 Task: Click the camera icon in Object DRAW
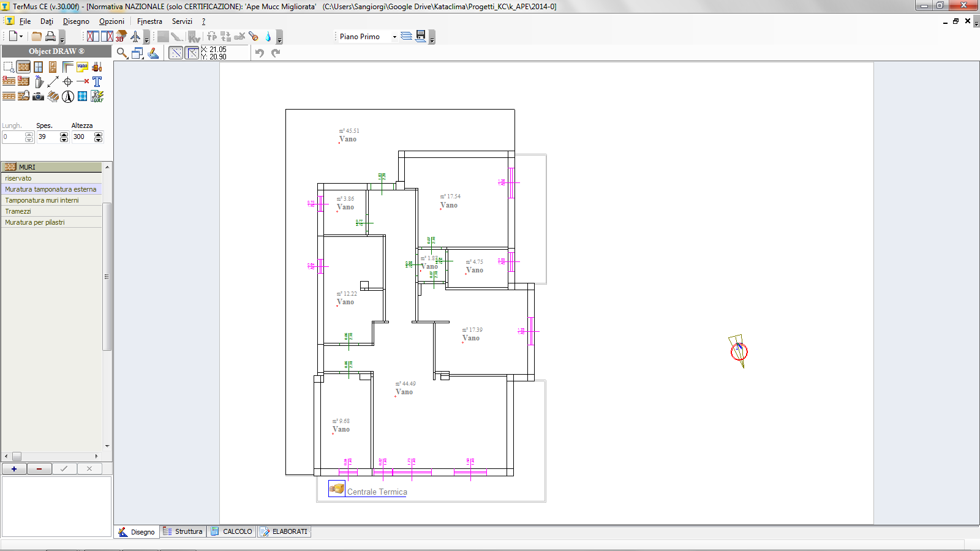pos(38,96)
